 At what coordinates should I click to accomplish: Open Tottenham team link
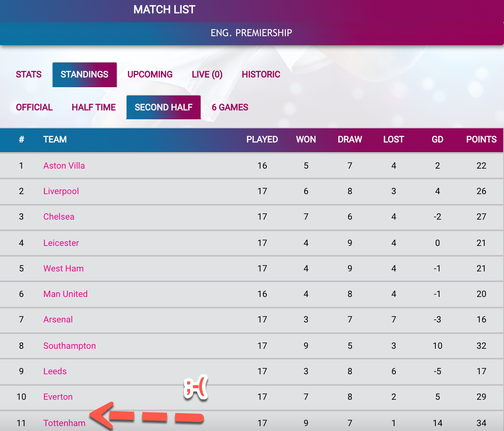point(65,423)
